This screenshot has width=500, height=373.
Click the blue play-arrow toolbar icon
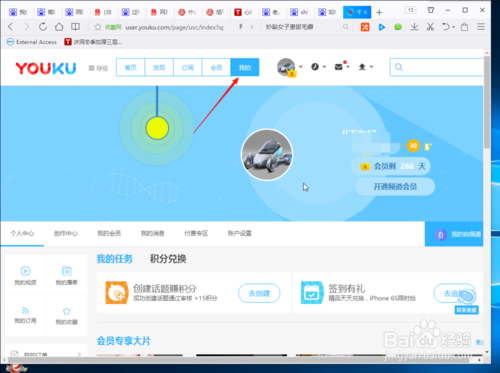pyautogui.click(x=382, y=27)
